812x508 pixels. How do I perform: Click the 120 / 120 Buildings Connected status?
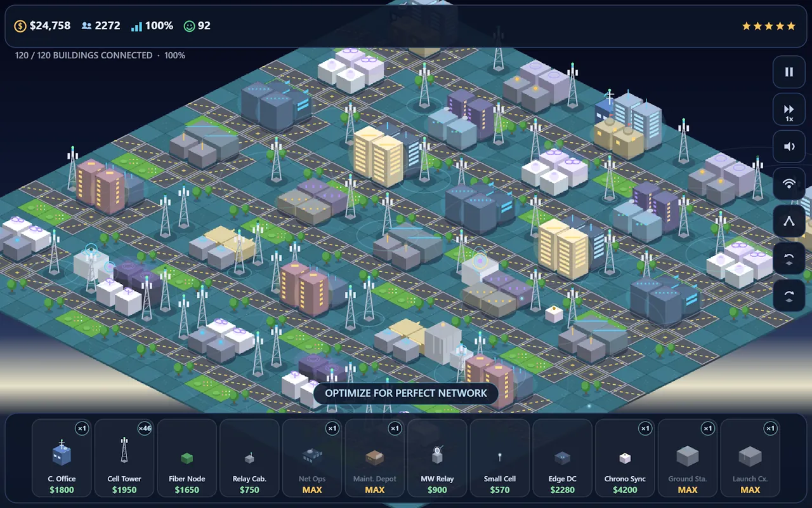tap(100, 55)
